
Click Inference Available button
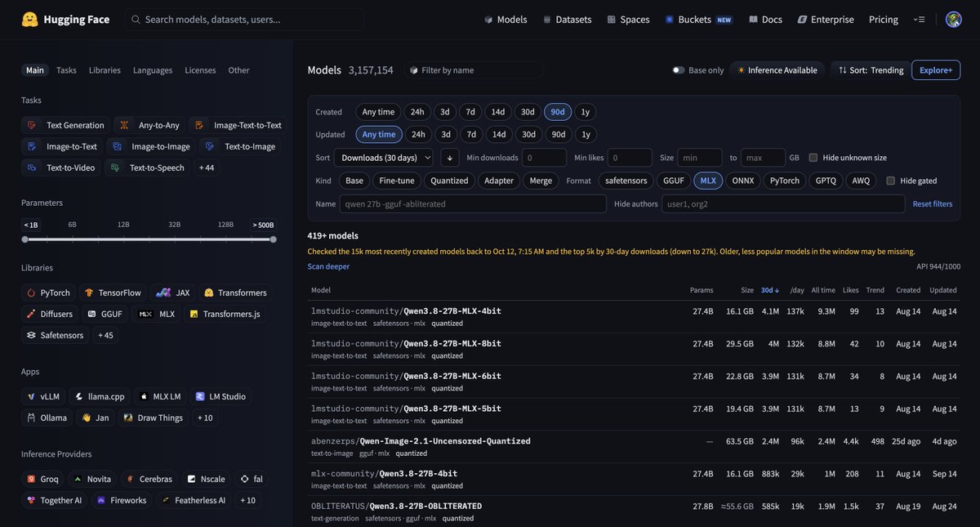click(777, 70)
